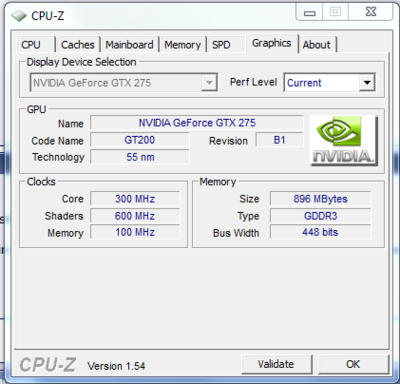Click the 'Perf Level' label
The image size is (400, 384).
click(x=254, y=82)
